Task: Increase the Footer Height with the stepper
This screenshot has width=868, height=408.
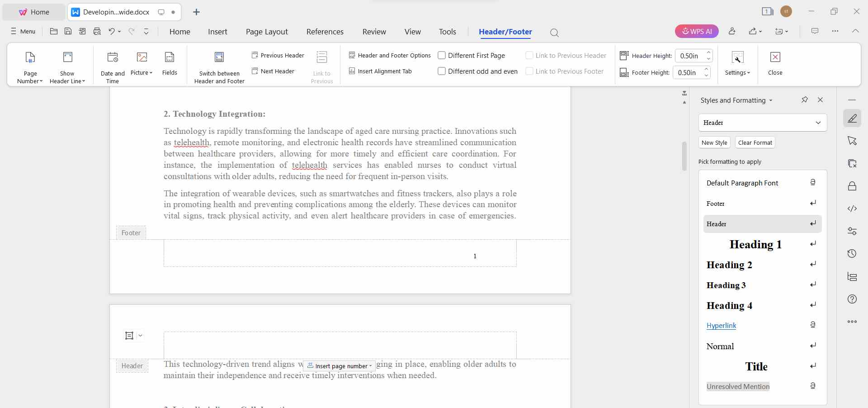Action: [x=707, y=70]
